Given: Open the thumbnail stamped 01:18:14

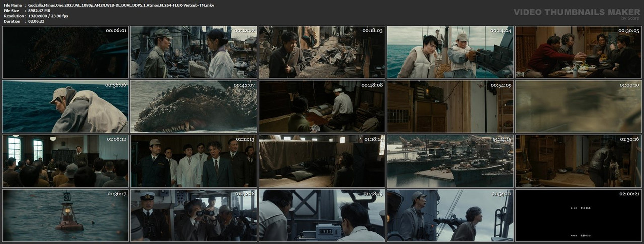Looking at the screenshot, I should 322,161.
